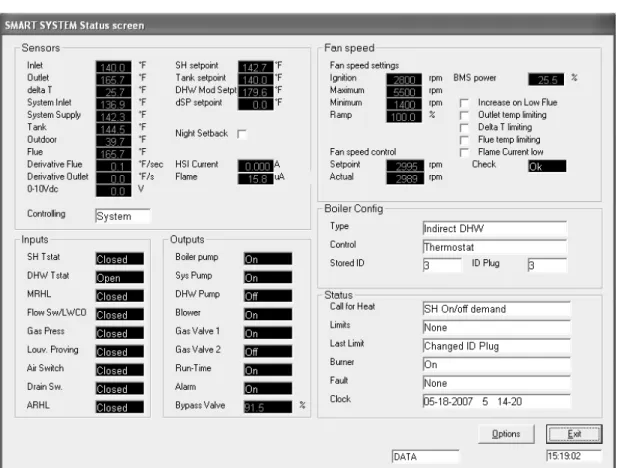Click the Control field showing Thermostat

point(495,247)
